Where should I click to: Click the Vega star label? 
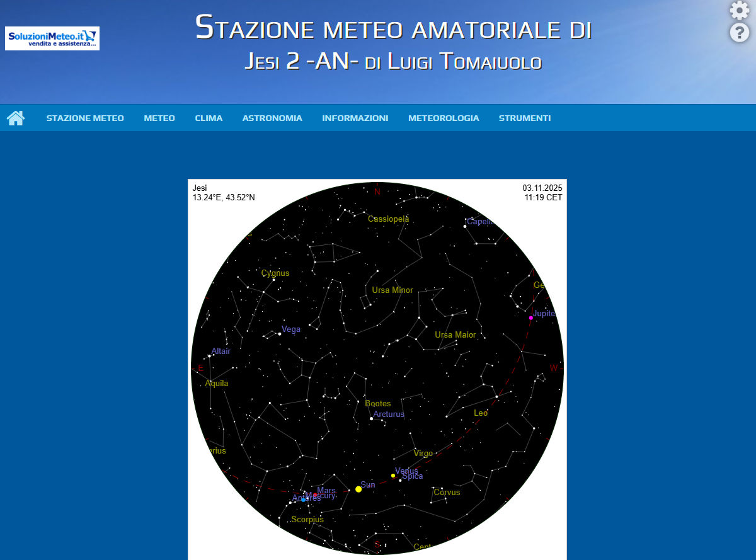pos(291,329)
